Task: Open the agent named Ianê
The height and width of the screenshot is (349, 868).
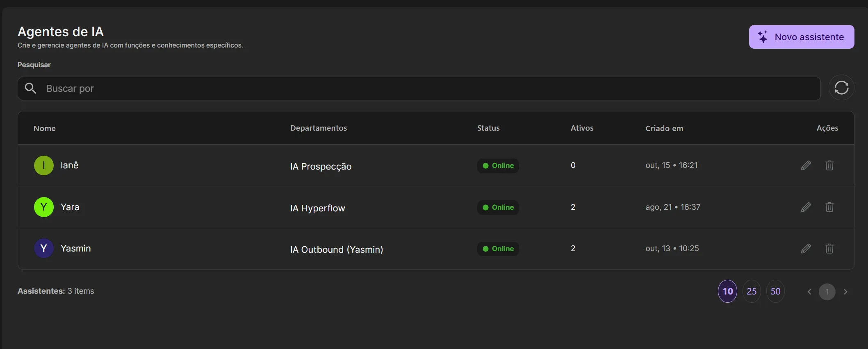Action: click(70, 165)
